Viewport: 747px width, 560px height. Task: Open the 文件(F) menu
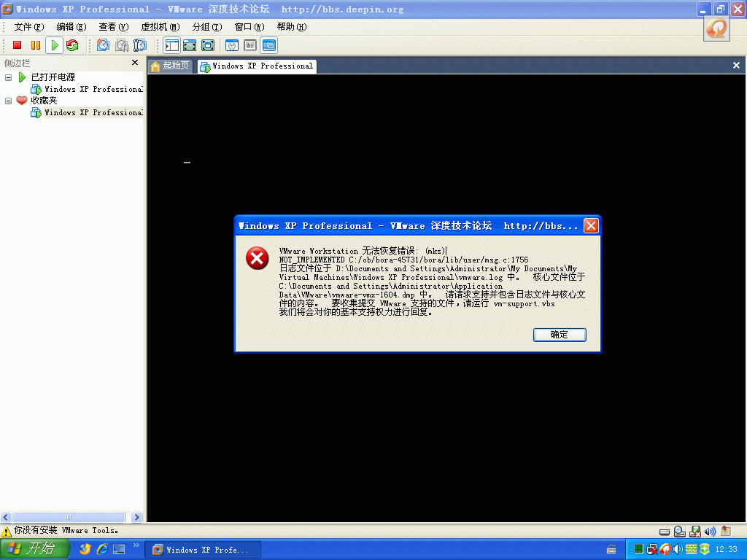click(x=28, y=27)
